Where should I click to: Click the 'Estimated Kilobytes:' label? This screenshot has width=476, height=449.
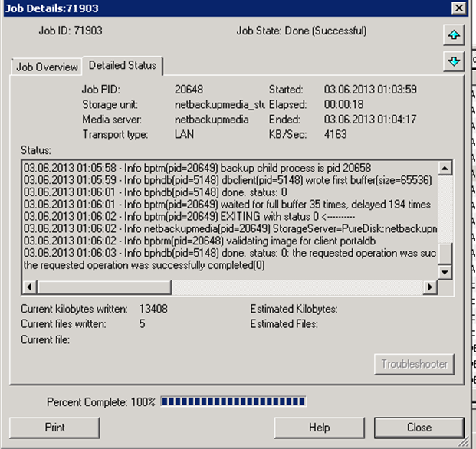tap(294, 309)
